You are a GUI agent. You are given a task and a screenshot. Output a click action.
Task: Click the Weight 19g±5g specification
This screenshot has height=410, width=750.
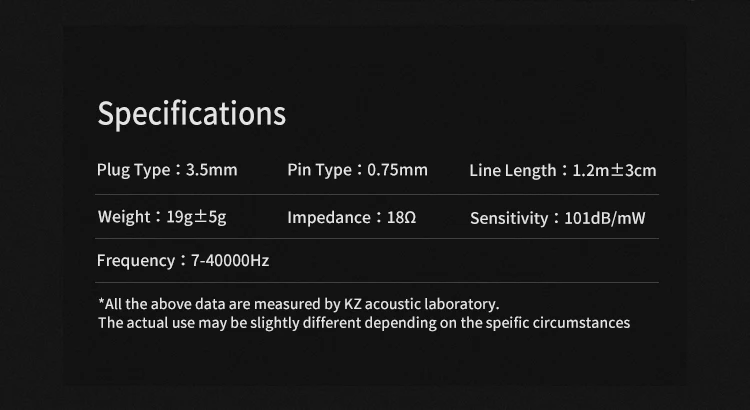(162, 217)
